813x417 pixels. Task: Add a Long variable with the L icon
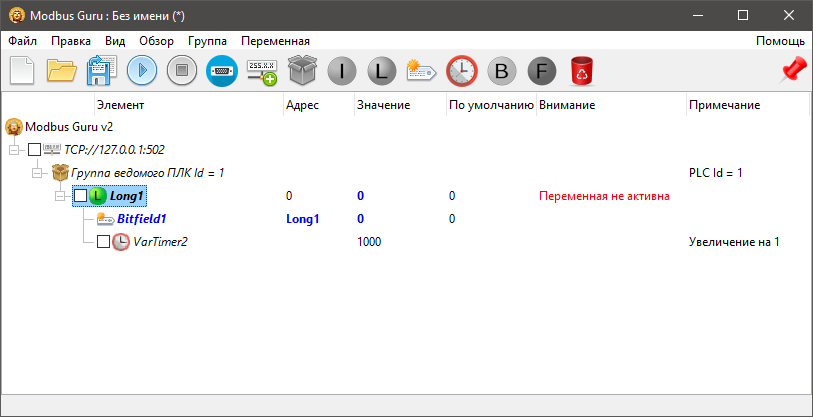tap(382, 71)
